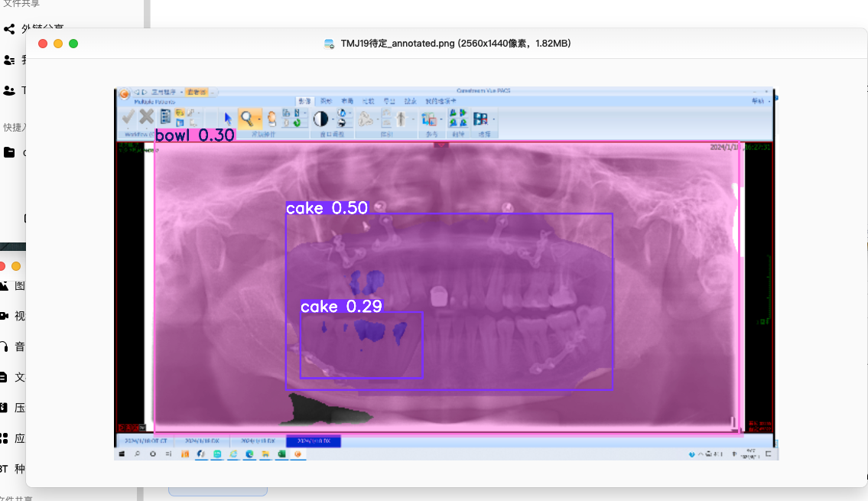Screen dimensions: 868x501
Task: Click the TMJ19待定_annotated.png title text
Action: [x=456, y=43]
